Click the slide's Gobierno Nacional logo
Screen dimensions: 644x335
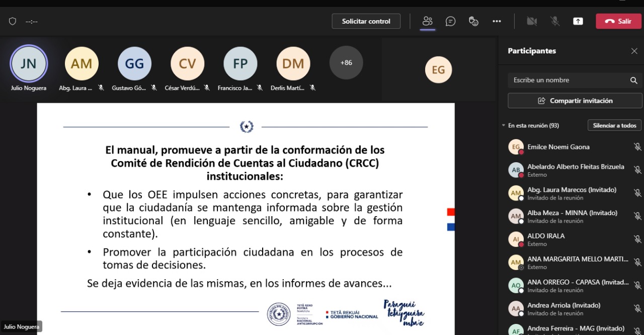click(352, 314)
